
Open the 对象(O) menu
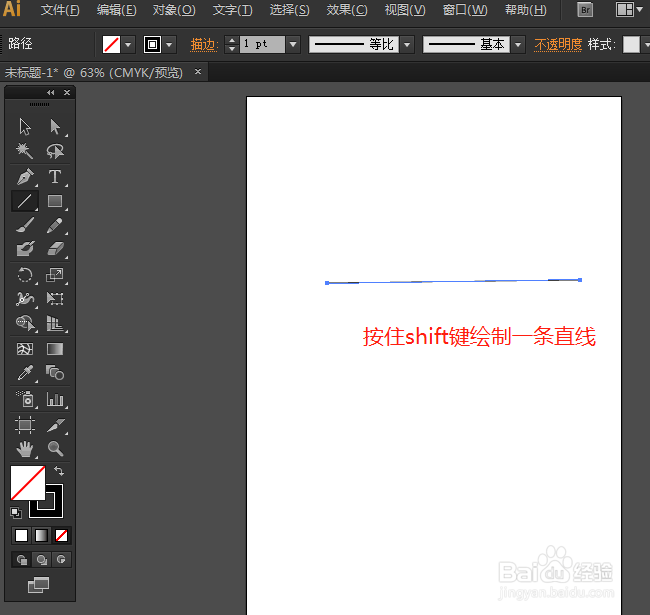tap(174, 10)
